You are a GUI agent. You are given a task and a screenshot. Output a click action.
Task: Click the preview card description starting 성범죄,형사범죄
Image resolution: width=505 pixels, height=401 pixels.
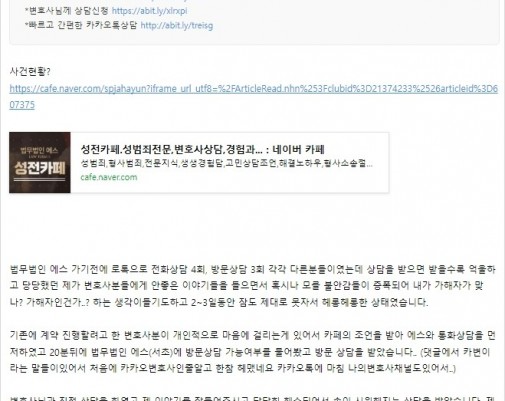[x=226, y=163]
